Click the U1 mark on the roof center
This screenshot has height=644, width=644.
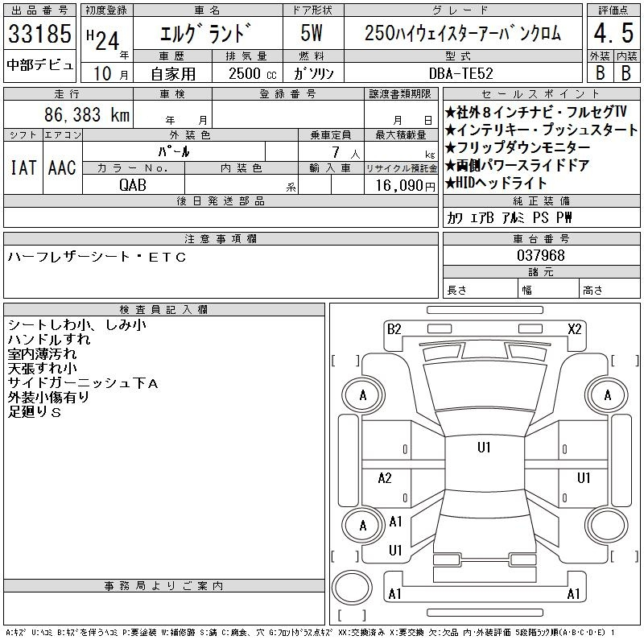[x=484, y=448]
